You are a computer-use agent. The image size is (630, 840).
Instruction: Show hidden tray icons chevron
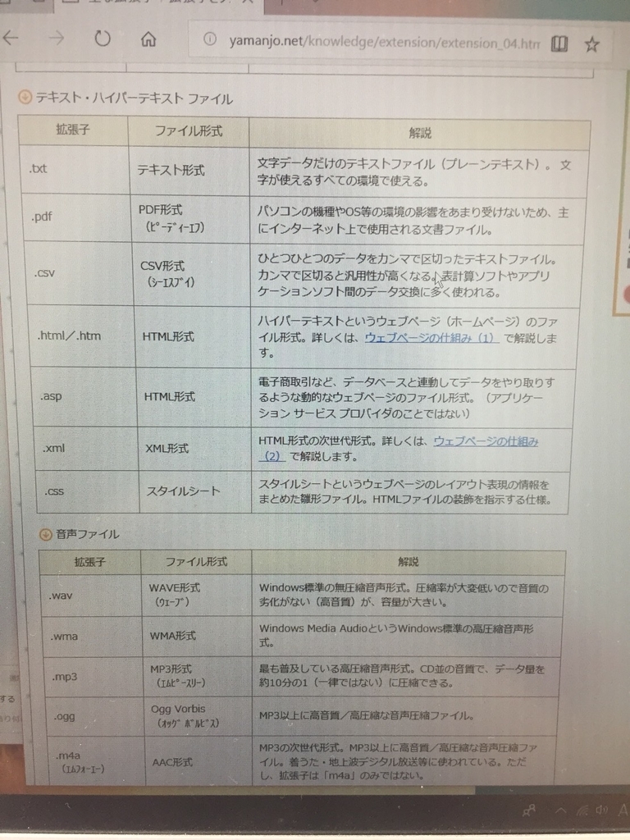[559, 810]
